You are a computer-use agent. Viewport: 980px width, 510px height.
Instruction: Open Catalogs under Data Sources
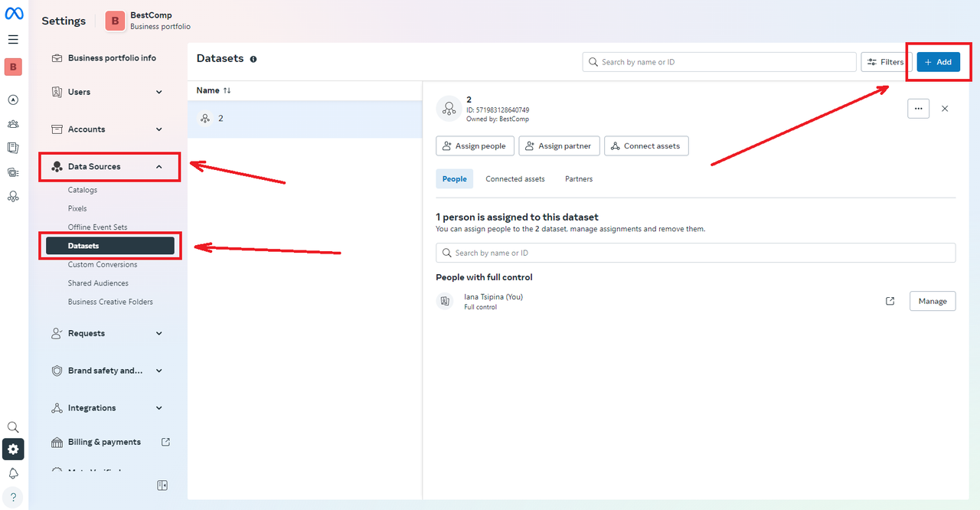click(x=83, y=190)
